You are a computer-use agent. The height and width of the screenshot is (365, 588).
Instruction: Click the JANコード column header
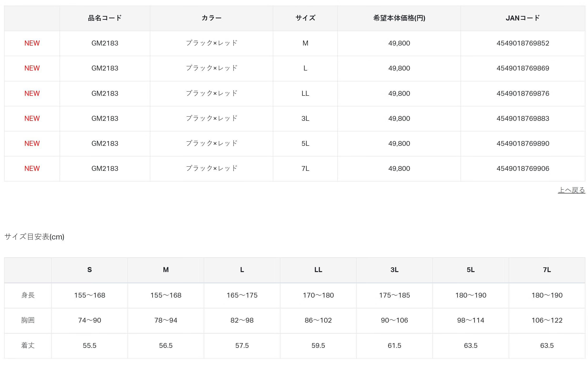[x=522, y=18]
